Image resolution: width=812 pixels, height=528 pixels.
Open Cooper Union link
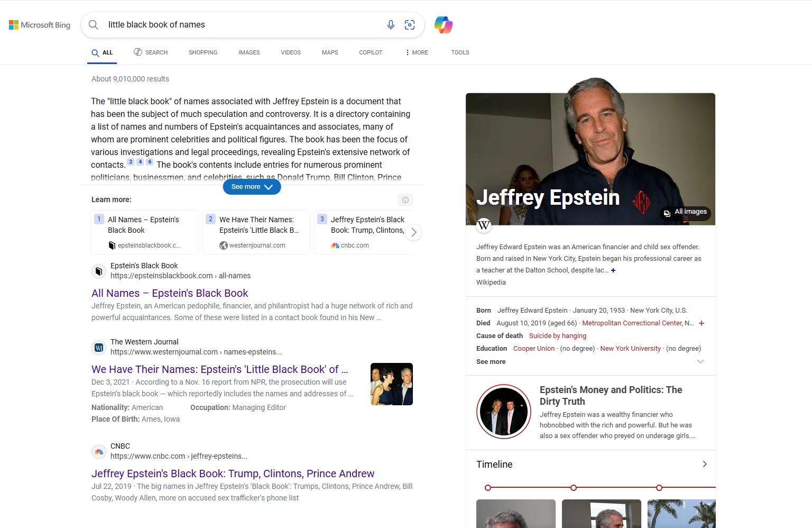(x=534, y=349)
